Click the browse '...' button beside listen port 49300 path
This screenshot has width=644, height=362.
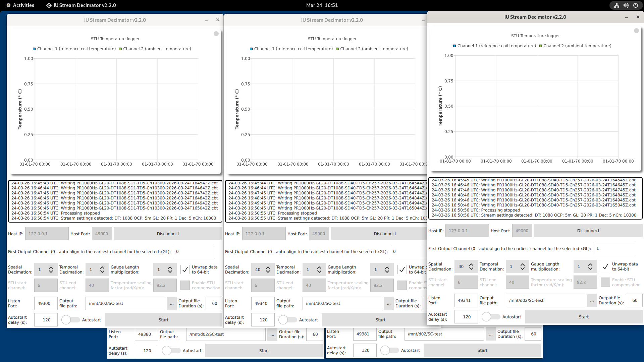[172, 304]
